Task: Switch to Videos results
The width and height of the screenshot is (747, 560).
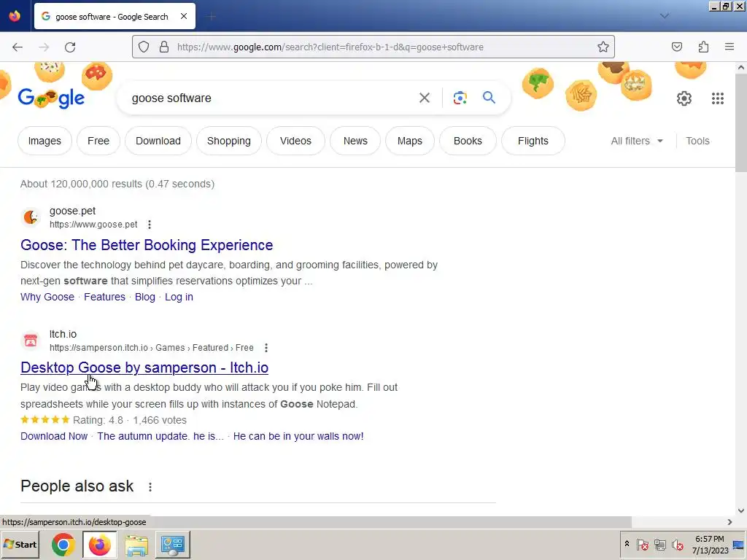Action: click(295, 141)
